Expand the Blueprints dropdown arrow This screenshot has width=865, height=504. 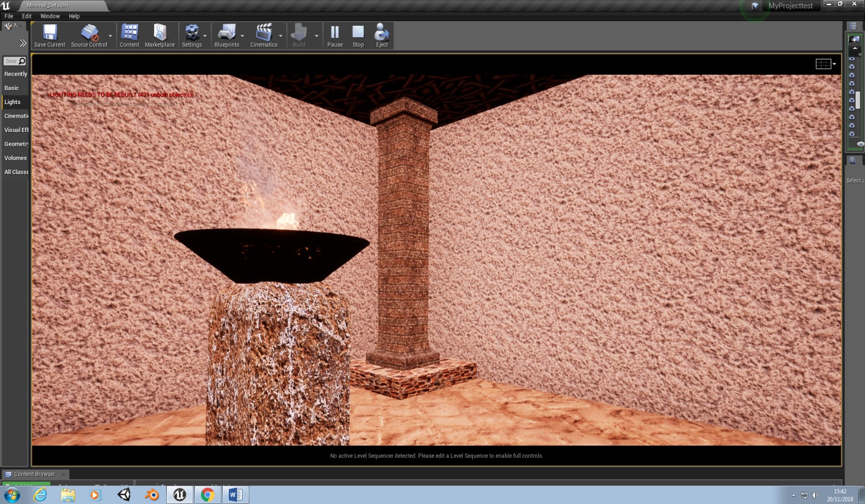(x=243, y=36)
